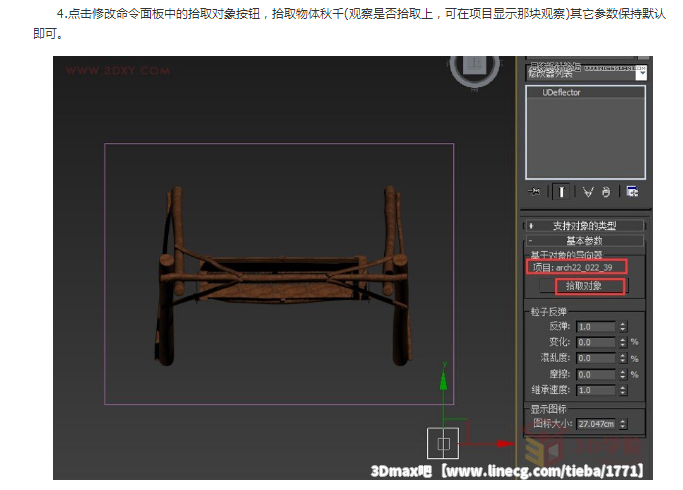Click the green Y axis arrow gizmo

443,379
